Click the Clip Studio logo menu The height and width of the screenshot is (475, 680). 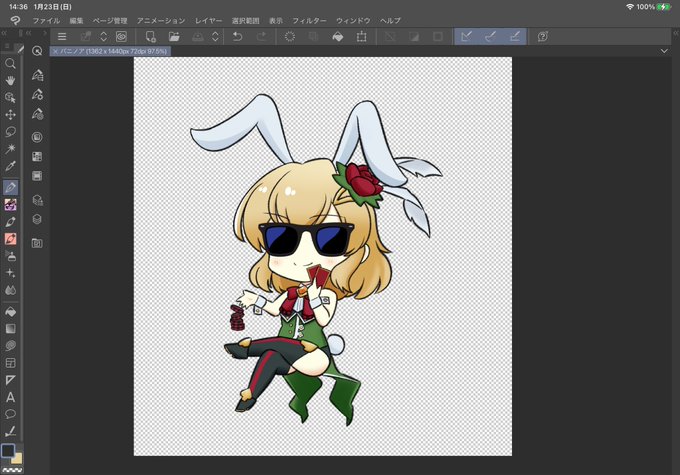[x=15, y=20]
